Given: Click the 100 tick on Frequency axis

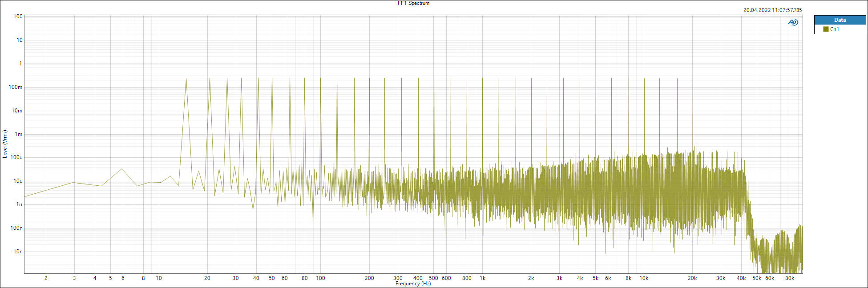Looking at the screenshot, I should coord(321,278).
